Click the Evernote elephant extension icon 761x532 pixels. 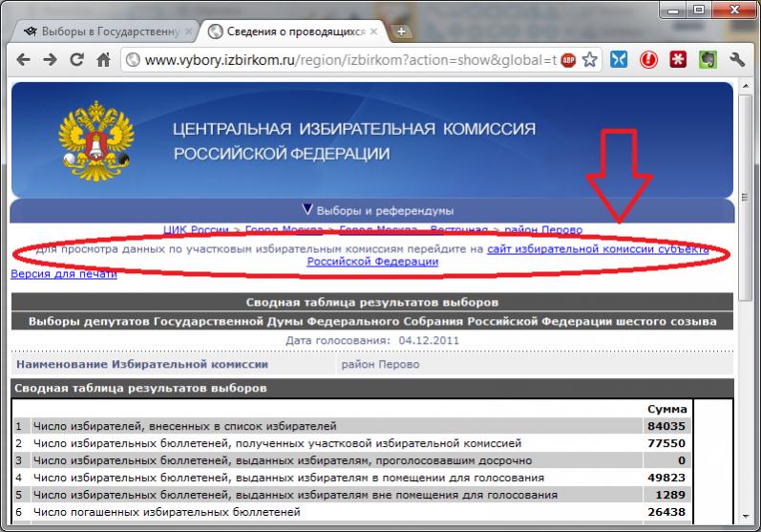coord(708,59)
